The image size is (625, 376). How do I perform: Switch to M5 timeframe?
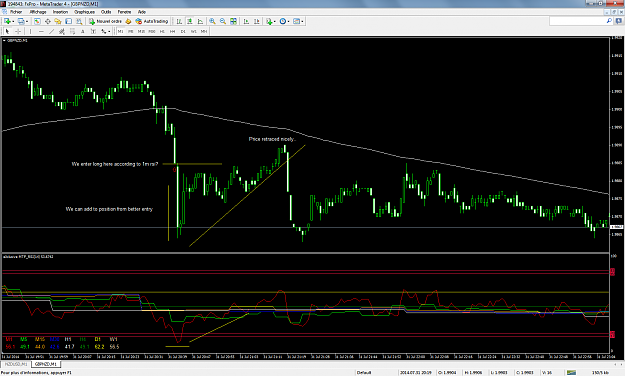131,31
